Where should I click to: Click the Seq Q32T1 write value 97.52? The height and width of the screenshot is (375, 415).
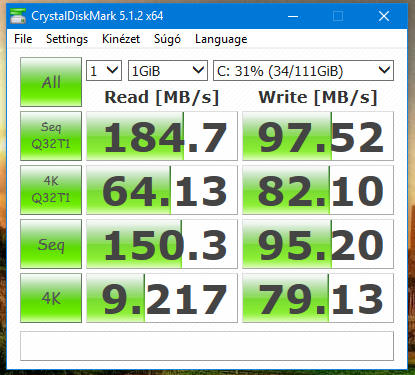[318, 136]
